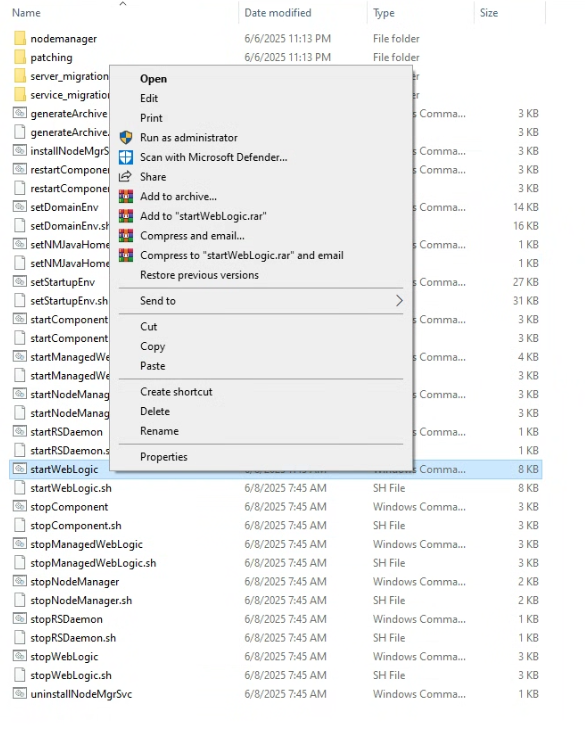Select the patching folder name
Viewport: 585px width, 748px height.
coord(52,58)
